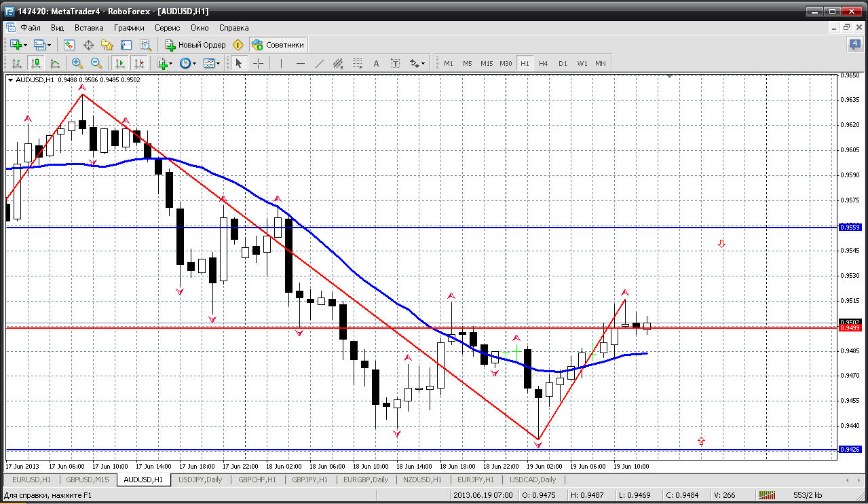This screenshot has width=868, height=504.
Task: Expand the New Chart dropdown arrow
Action: coord(26,46)
